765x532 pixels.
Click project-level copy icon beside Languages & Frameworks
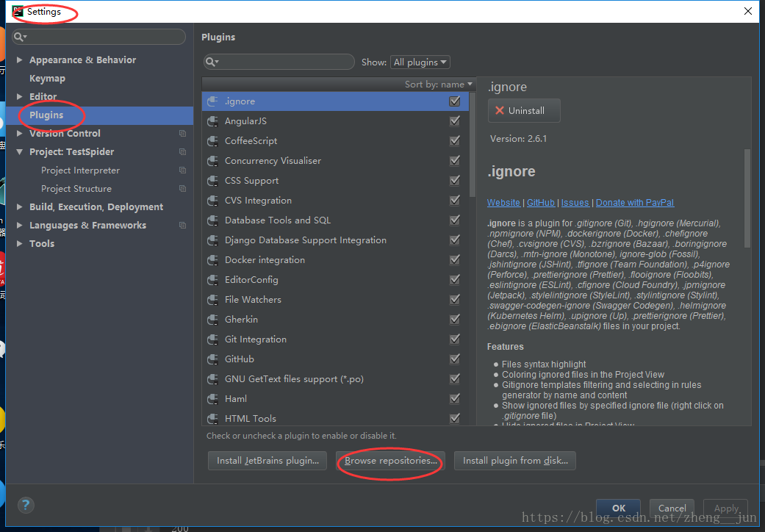pos(182,226)
